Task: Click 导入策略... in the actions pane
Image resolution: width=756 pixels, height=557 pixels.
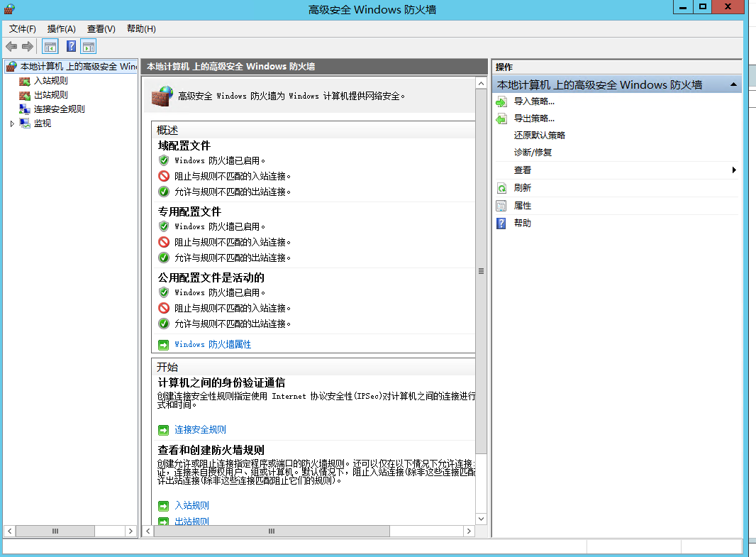Action: 534,101
